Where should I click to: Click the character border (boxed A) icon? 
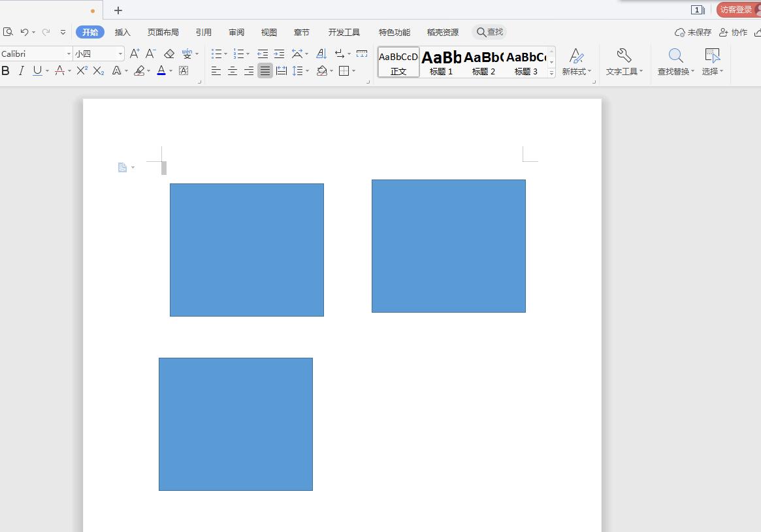tap(184, 70)
